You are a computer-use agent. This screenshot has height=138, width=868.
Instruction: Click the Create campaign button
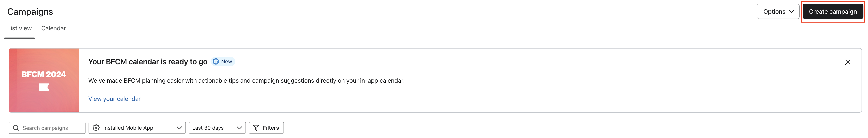point(832,12)
